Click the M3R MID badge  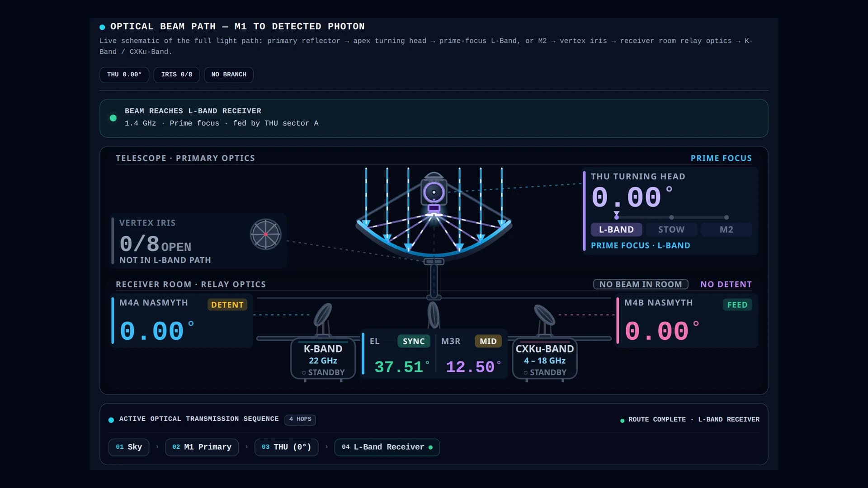pos(488,341)
